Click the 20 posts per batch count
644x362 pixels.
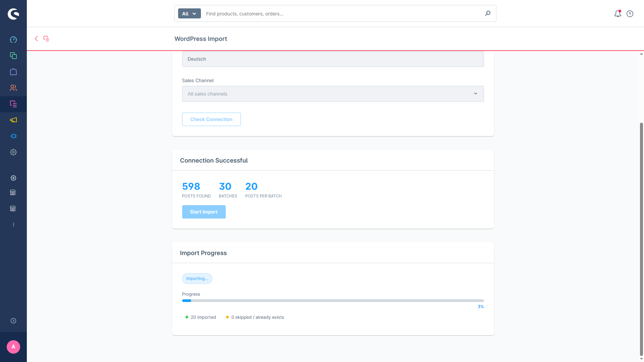252,186
